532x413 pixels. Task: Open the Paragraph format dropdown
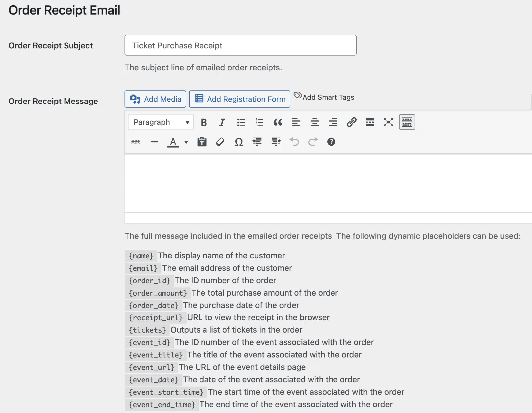pos(160,122)
